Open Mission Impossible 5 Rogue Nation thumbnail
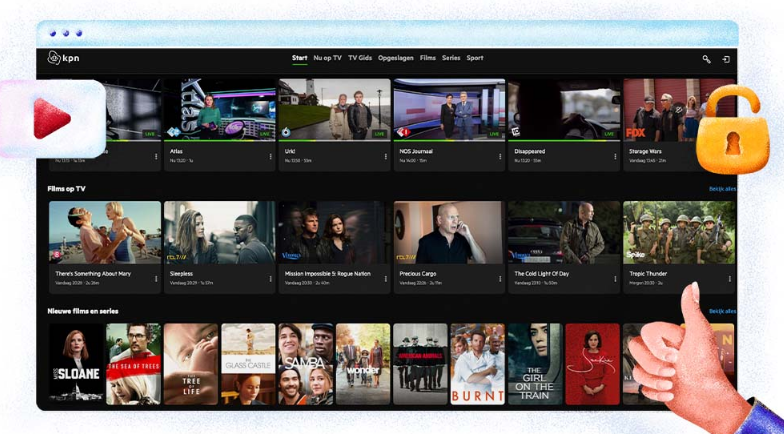The image size is (784, 434). click(x=334, y=232)
